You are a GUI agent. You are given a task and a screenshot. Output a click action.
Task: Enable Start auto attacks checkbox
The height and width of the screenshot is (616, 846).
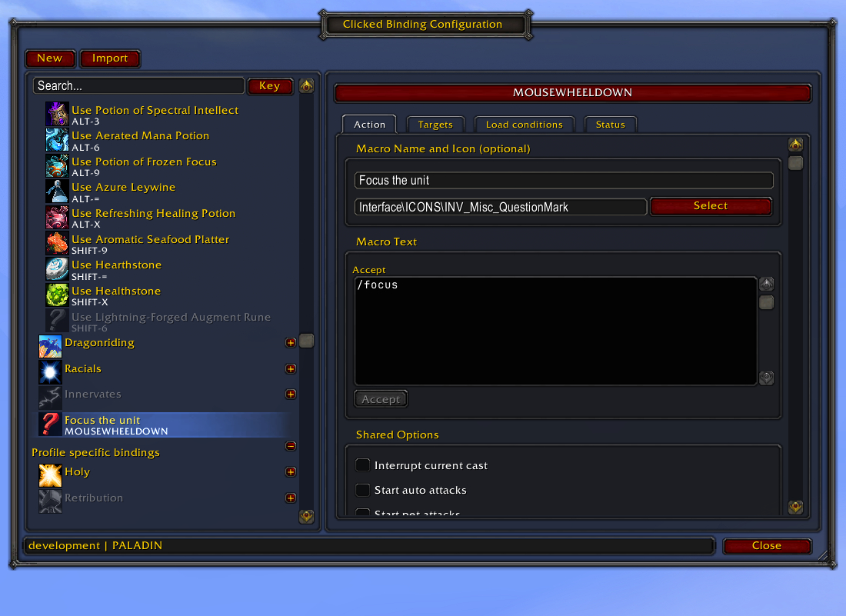(x=362, y=490)
